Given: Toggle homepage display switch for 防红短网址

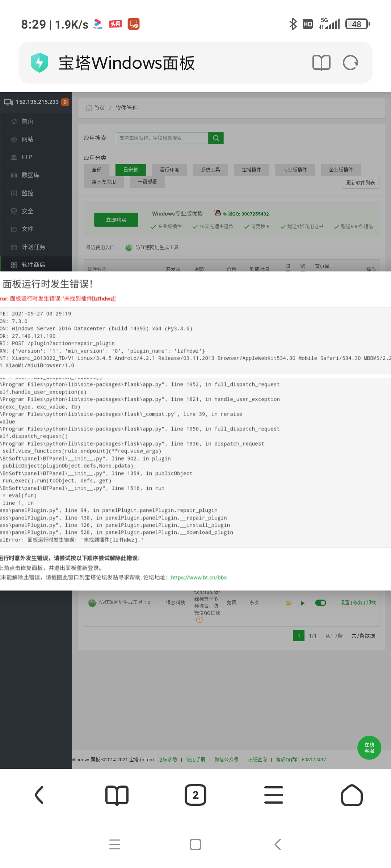Looking at the screenshot, I should coord(321,603).
